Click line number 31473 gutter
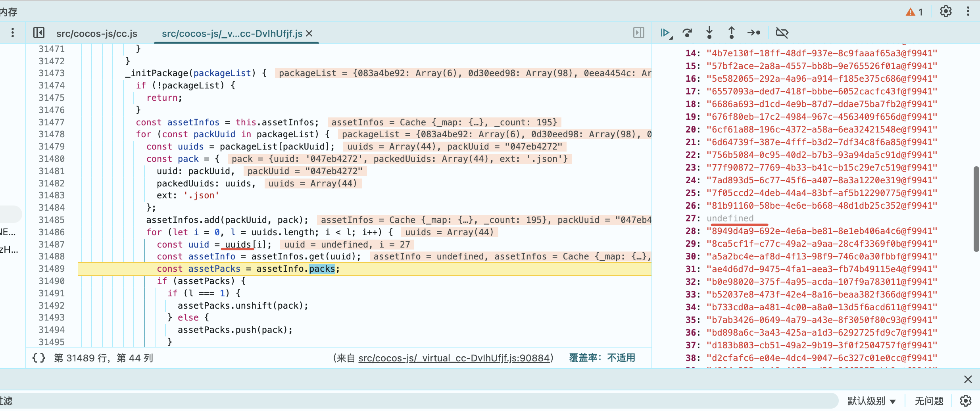This screenshot has height=411, width=980. point(52,73)
